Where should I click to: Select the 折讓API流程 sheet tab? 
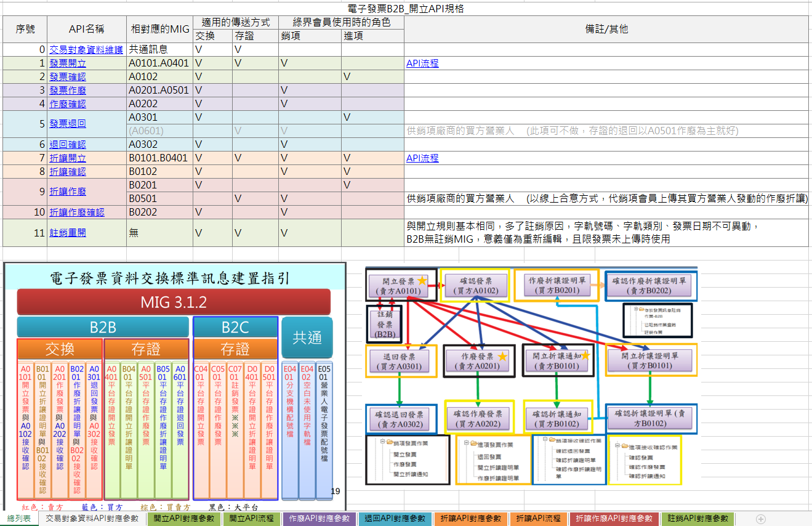coord(538,519)
